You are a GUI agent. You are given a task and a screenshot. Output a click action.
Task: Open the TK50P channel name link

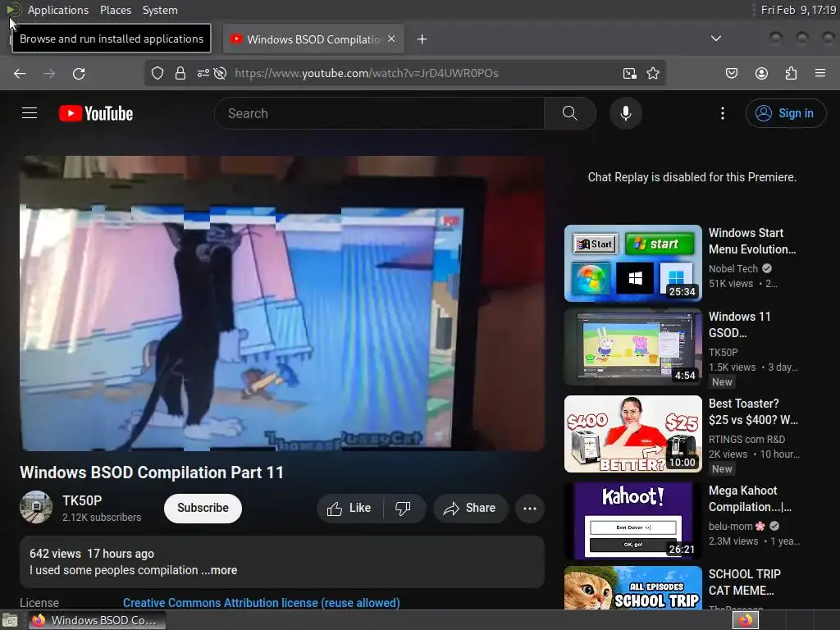coord(82,500)
